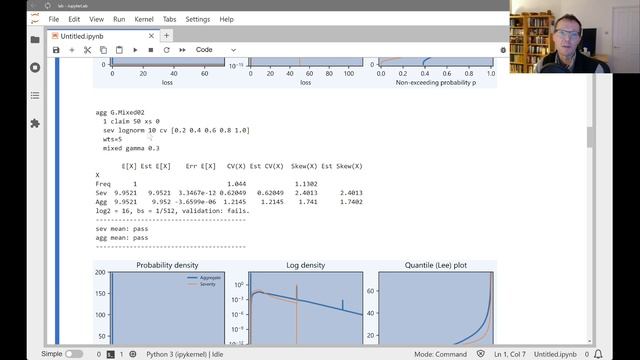Screen dimensions: 640x360
Task: Click the 'sev lognorm 10 cv' line
Action: [x=176, y=130]
